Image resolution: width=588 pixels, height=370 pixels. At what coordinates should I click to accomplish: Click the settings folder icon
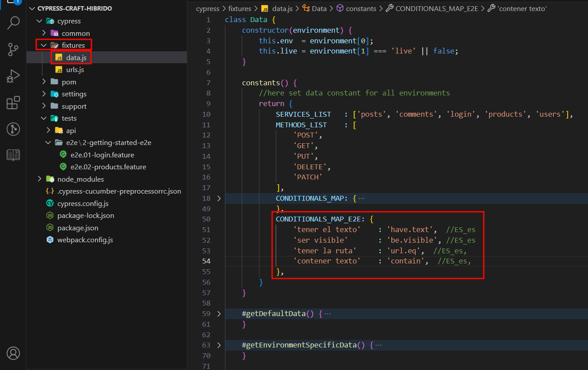pos(54,94)
